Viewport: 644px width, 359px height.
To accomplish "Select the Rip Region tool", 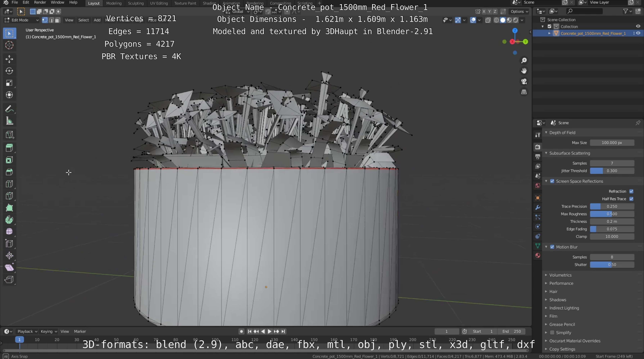I will click(x=10, y=280).
